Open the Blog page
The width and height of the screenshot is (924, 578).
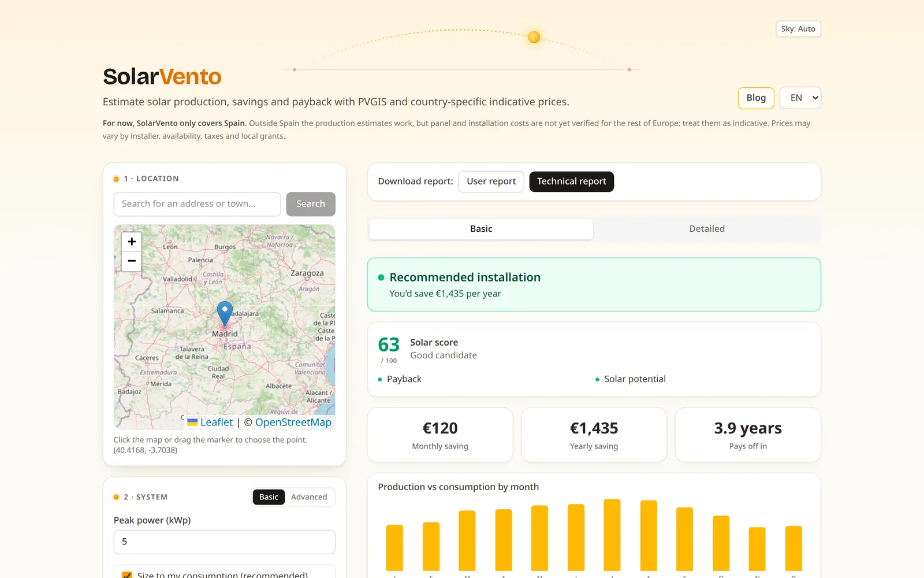click(756, 98)
